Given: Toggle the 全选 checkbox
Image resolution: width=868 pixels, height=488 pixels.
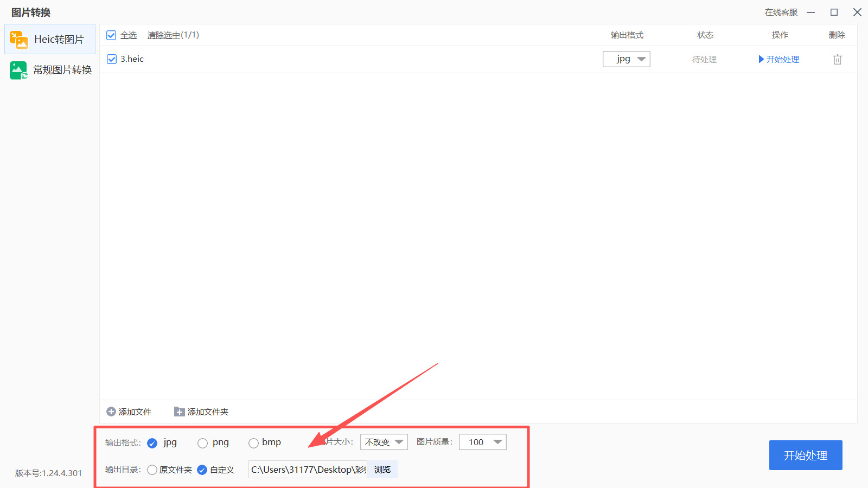Looking at the screenshot, I should (111, 35).
